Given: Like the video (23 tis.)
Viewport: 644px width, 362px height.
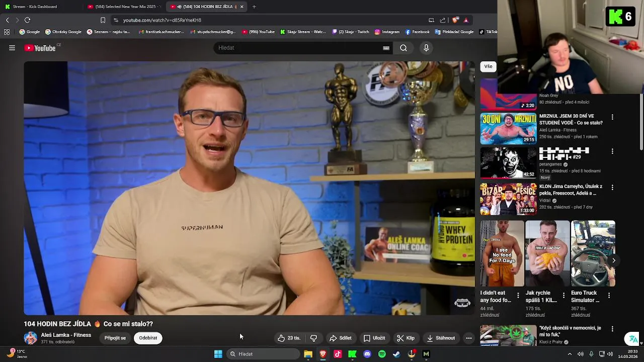Looking at the screenshot, I should (x=289, y=338).
